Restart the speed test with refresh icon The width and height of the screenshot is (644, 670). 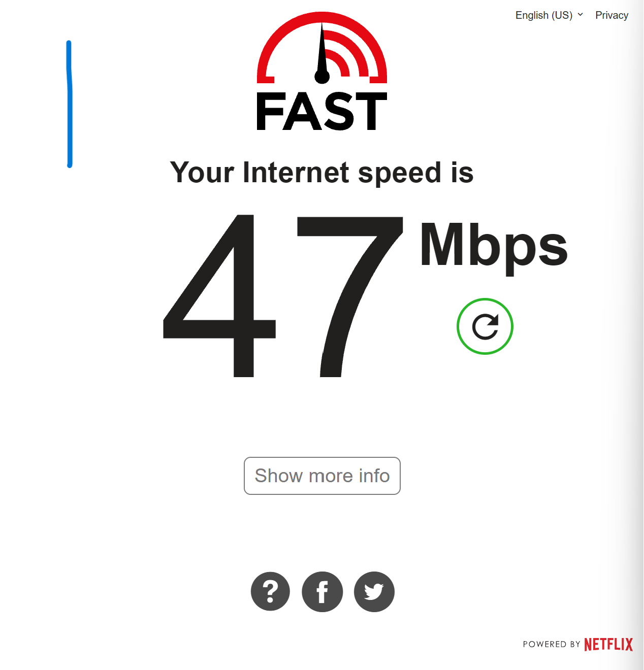[x=485, y=326]
